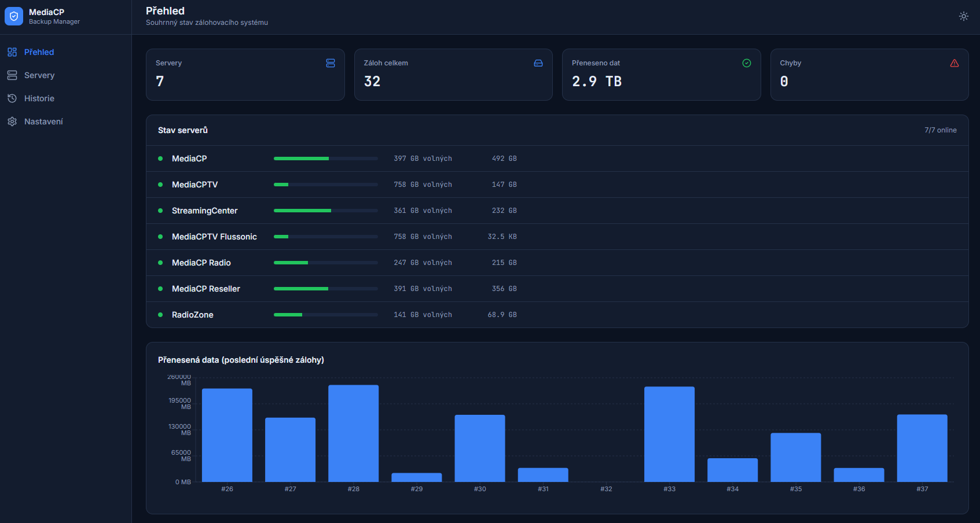Open the Servery menu item
The width and height of the screenshot is (980, 523).
(65, 75)
